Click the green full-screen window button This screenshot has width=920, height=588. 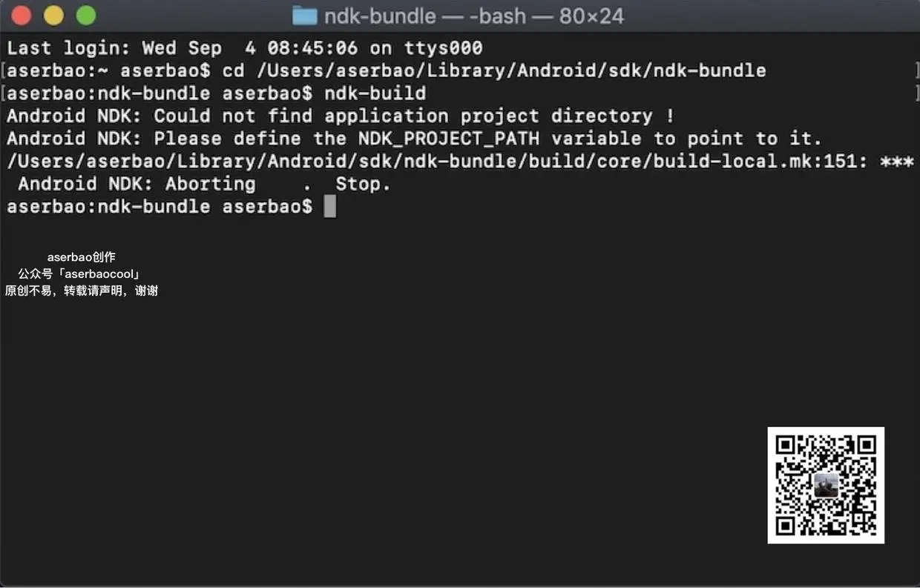(x=86, y=15)
